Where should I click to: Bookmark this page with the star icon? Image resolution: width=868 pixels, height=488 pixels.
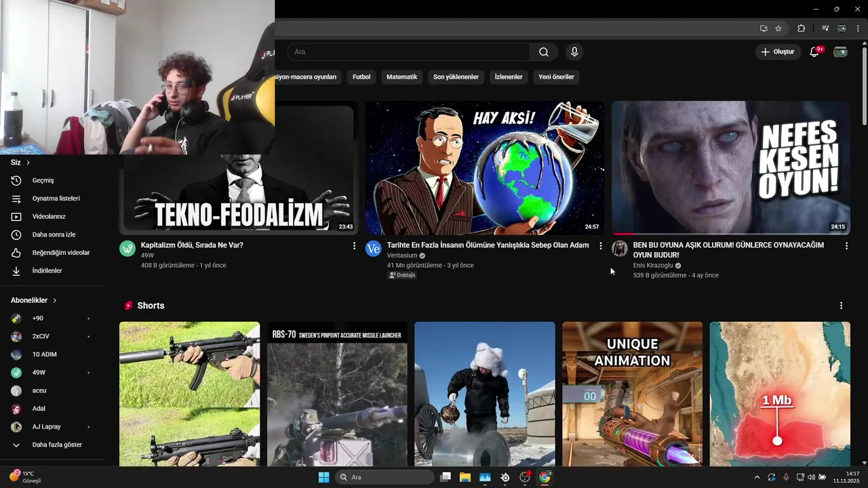pyautogui.click(x=778, y=28)
